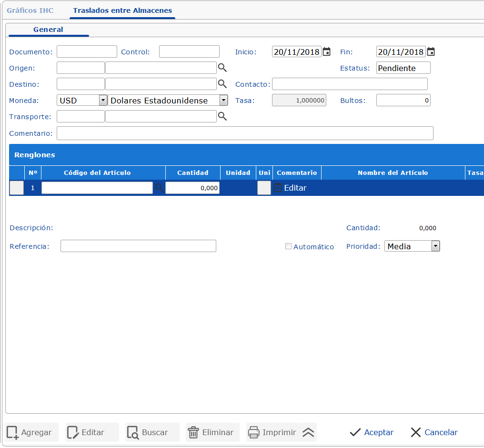This screenshot has height=448, width=484.
Task: Click into the Comentario text field
Action: (245, 133)
